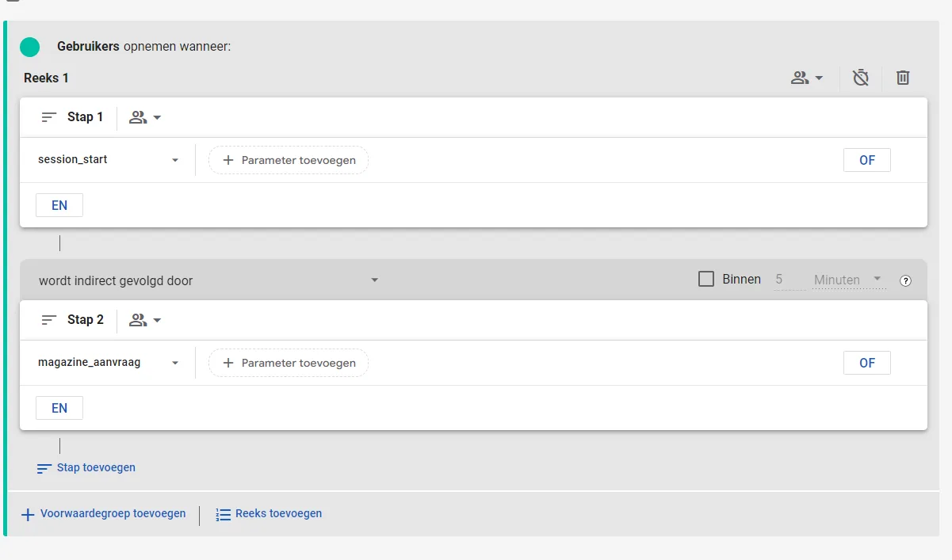The image size is (952, 560).
Task: Click Voorwaardegroep toevoegen
Action: [103, 514]
